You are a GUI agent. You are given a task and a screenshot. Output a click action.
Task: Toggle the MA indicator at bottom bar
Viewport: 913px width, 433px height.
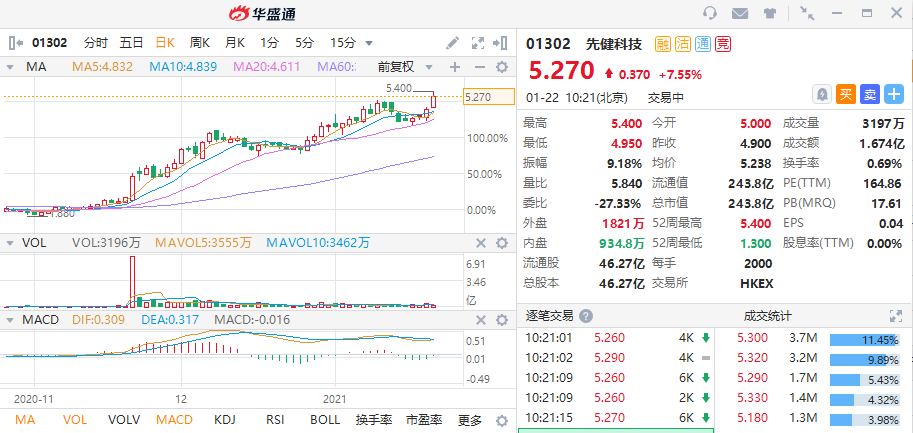pyautogui.click(x=25, y=420)
